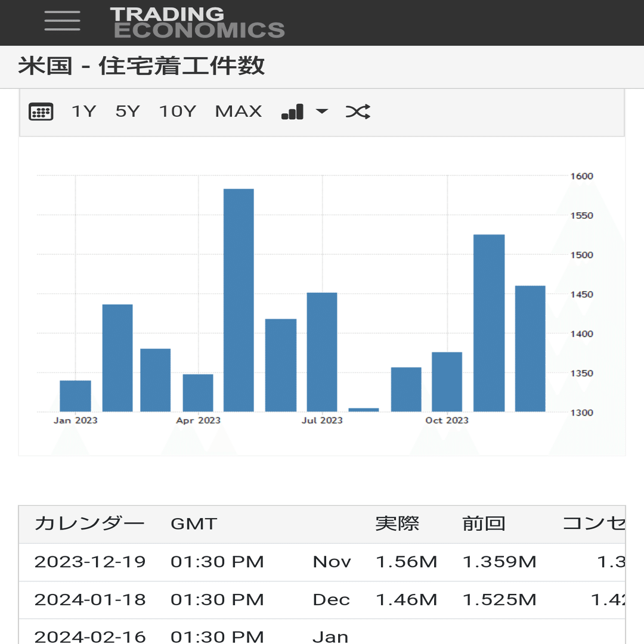Go to Trading Economics home logo
The image size is (644, 644).
click(197, 23)
